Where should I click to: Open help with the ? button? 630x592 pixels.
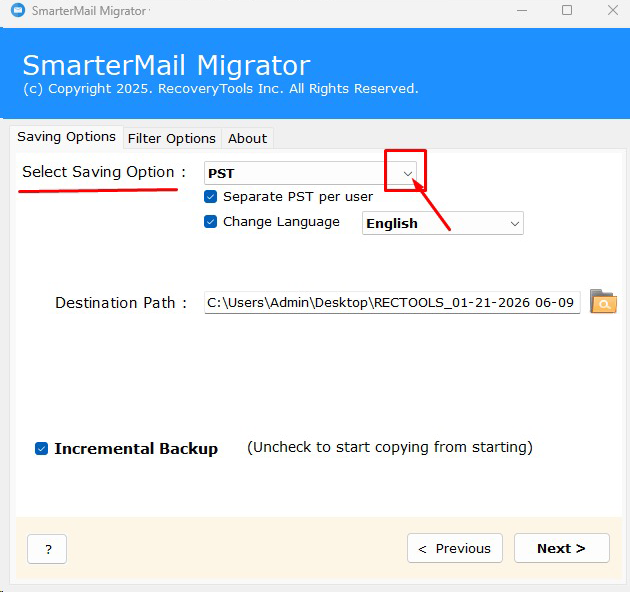click(x=47, y=549)
